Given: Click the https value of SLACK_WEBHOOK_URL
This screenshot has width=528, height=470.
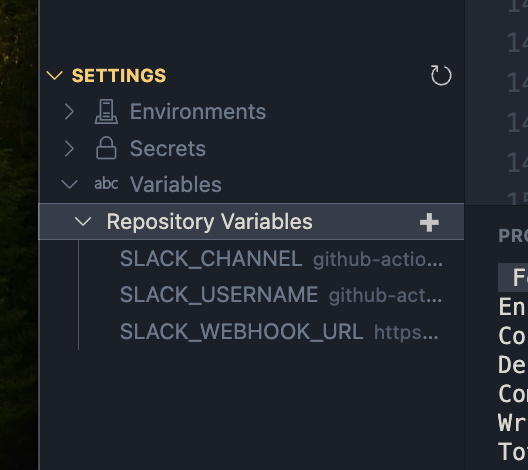Looking at the screenshot, I should tap(406, 333).
